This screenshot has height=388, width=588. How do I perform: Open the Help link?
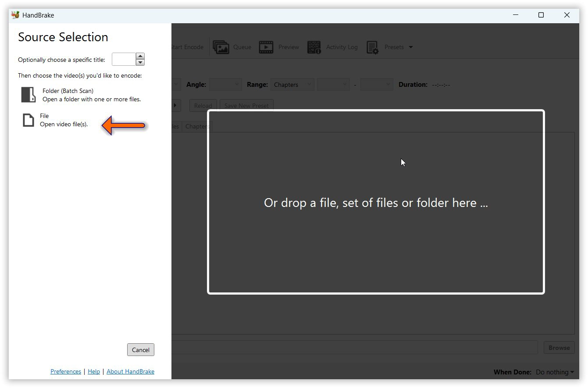point(94,371)
